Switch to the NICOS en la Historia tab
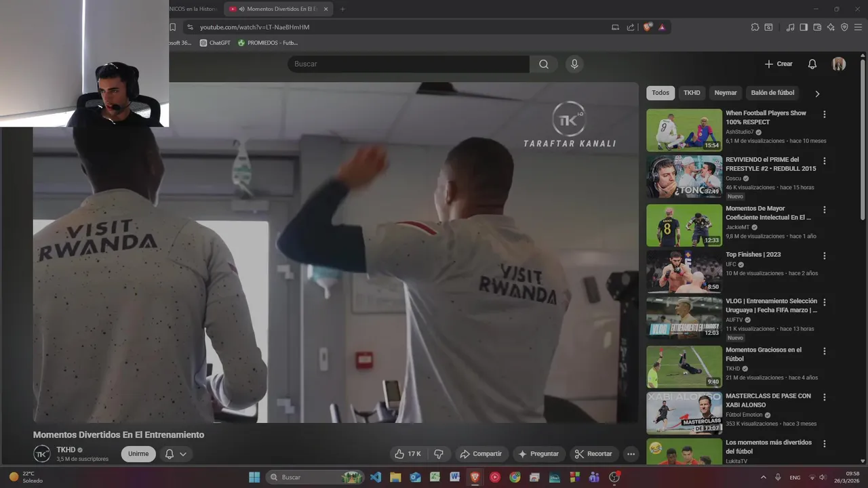 click(194, 9)
